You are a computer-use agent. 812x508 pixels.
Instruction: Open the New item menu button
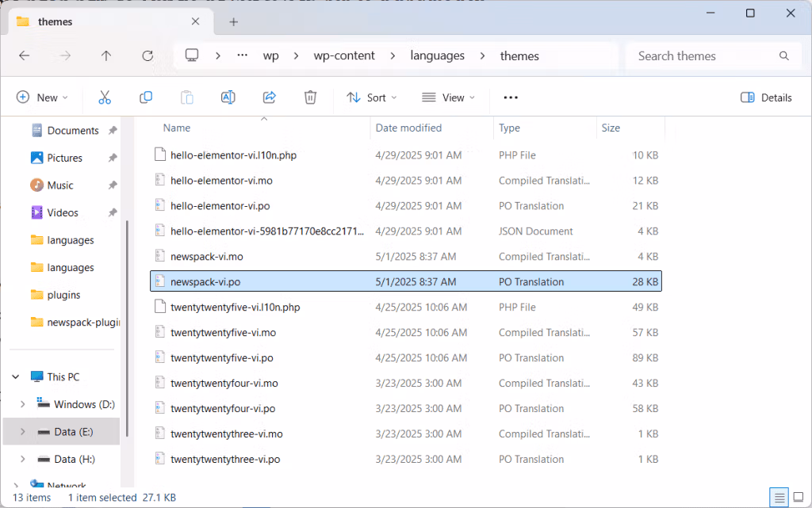tap(43, 97)
